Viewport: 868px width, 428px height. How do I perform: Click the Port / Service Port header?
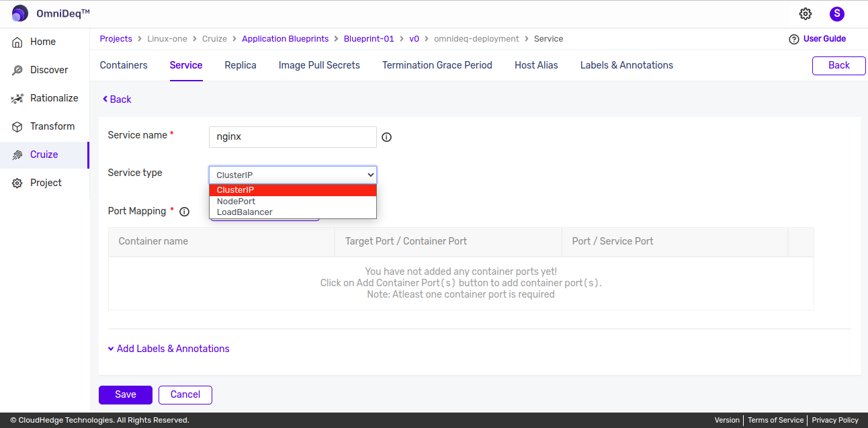tap(675, 242)
